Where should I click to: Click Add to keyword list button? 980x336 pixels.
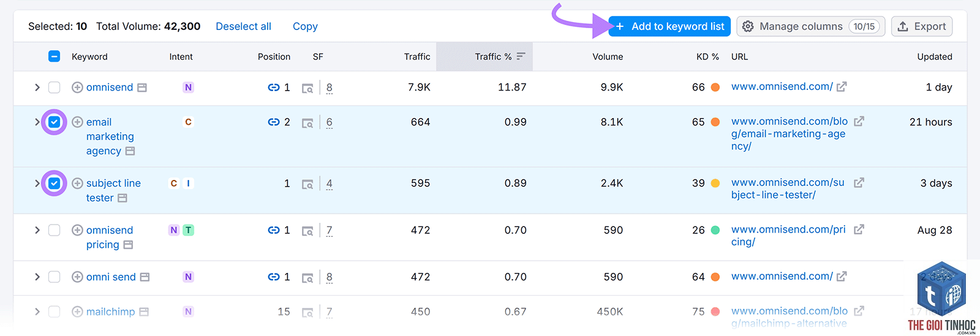669,26
